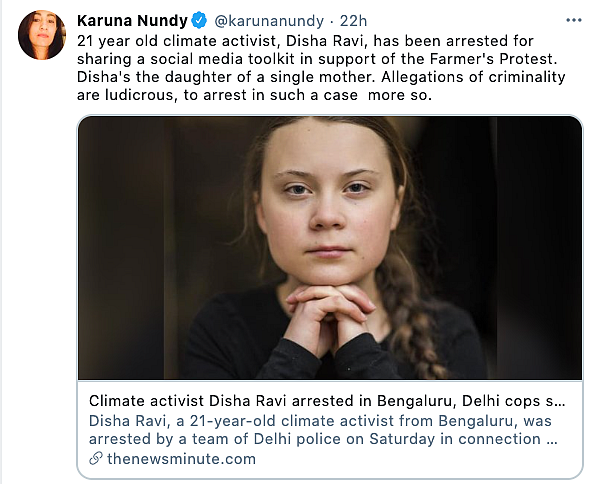Click the tweet's last line 'are ludicrous, to arrest'
Viewport: 594px width, 484px height.
coord(254,95)
